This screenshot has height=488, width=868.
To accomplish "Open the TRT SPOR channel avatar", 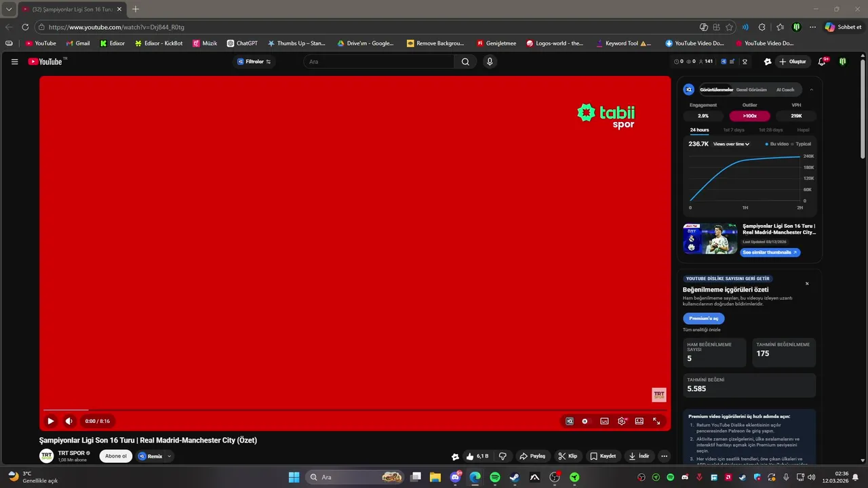I will pos(47,456).
